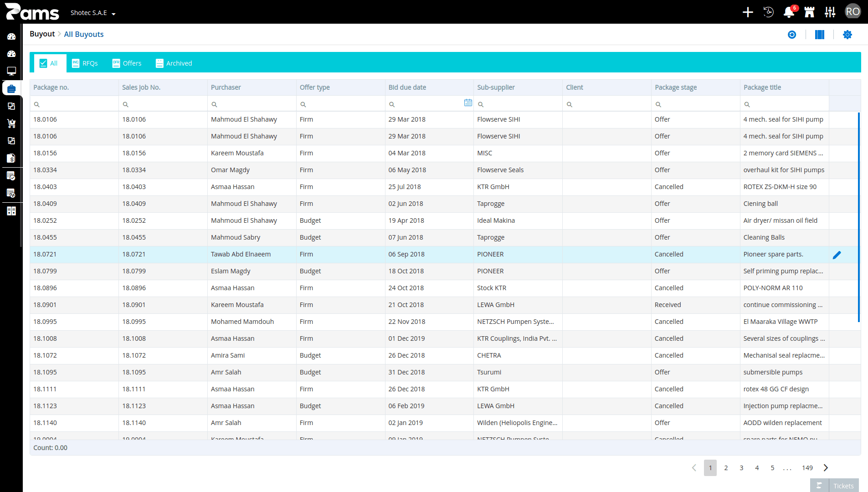The image size is (868, 492).
Task: Open the Tickets button
Action: point(834,486)
